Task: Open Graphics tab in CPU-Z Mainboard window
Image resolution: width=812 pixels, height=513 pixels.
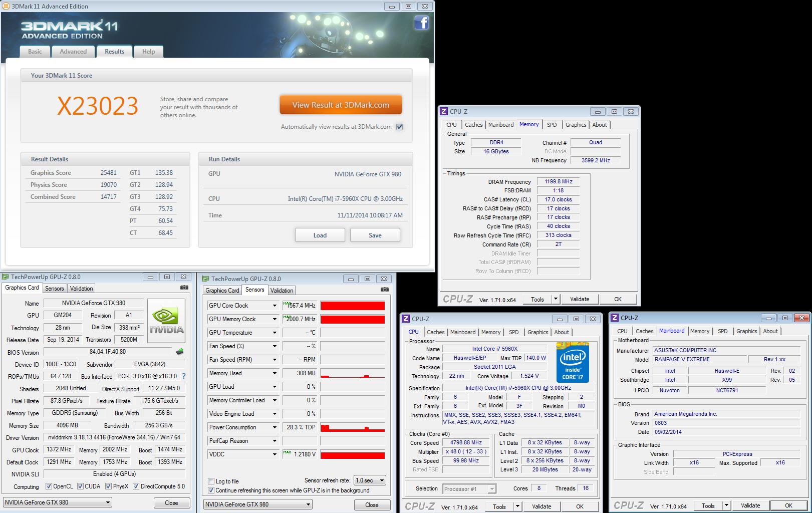Action: 746,331
